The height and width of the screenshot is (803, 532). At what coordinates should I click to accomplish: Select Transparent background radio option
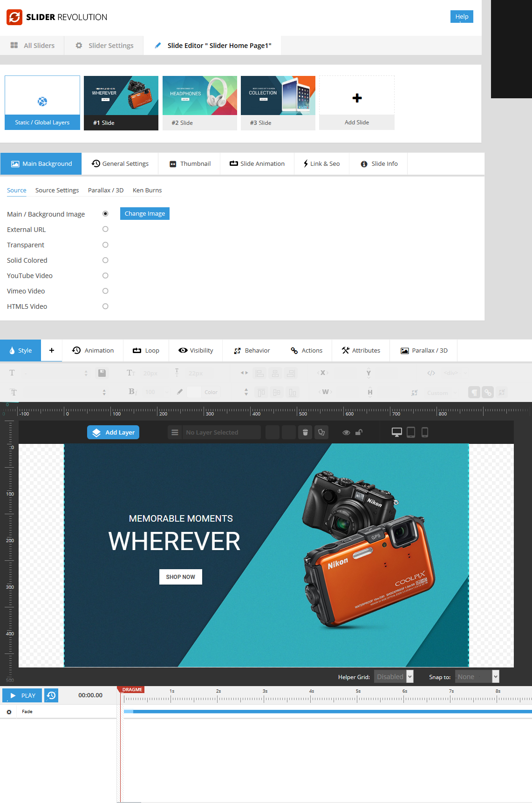coord(105,245)
